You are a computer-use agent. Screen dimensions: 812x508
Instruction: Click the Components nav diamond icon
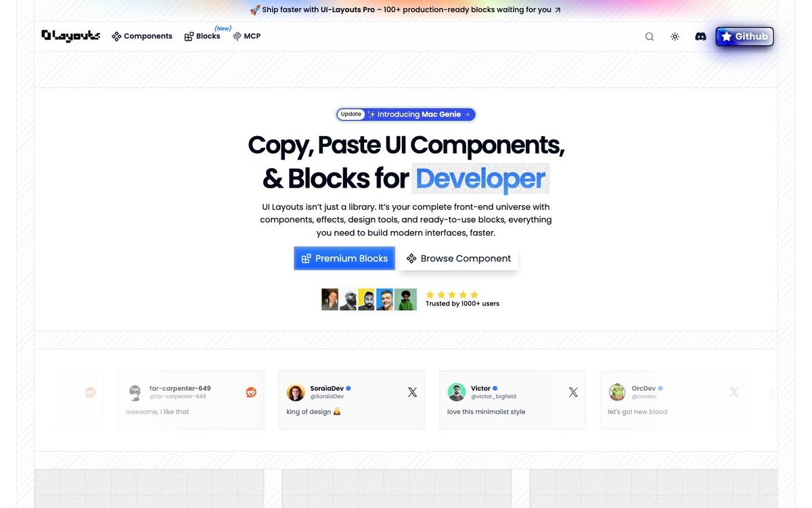tap(116, 37)
